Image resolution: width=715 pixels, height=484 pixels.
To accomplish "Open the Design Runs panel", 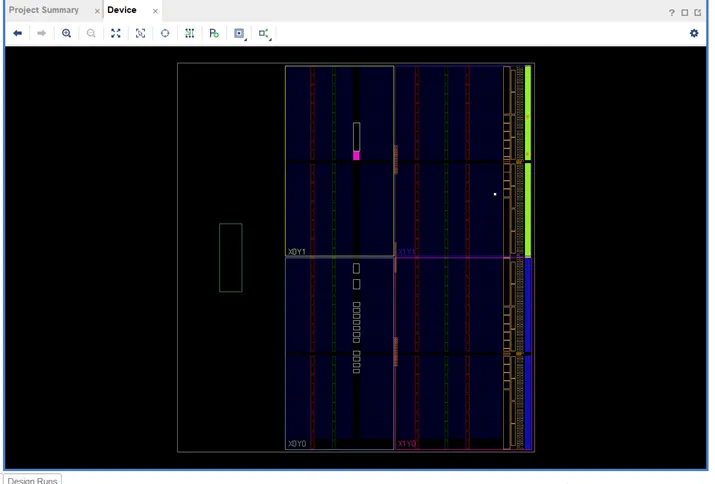I will click(33, 480).
